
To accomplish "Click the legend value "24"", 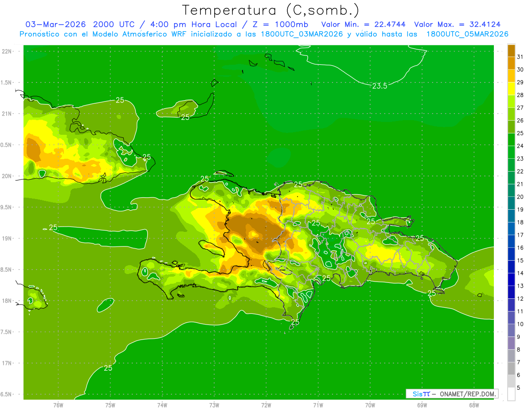I will (x=520, y=146).
